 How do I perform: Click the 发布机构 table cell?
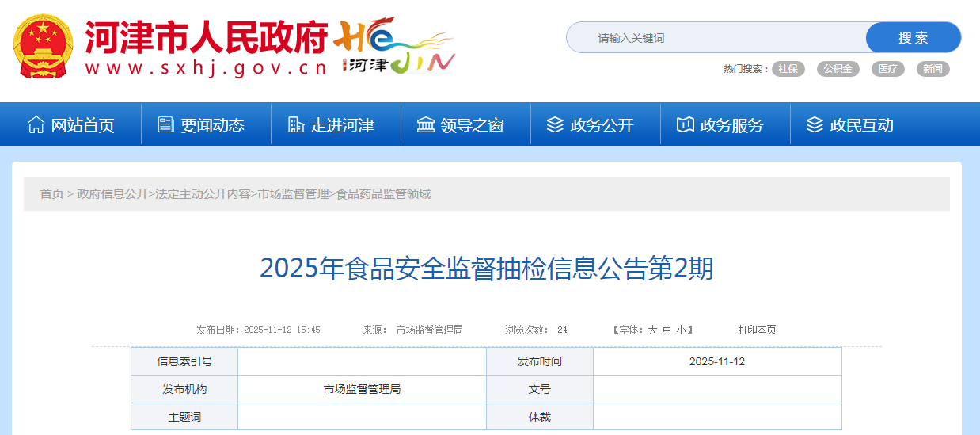tap(184, 389)
